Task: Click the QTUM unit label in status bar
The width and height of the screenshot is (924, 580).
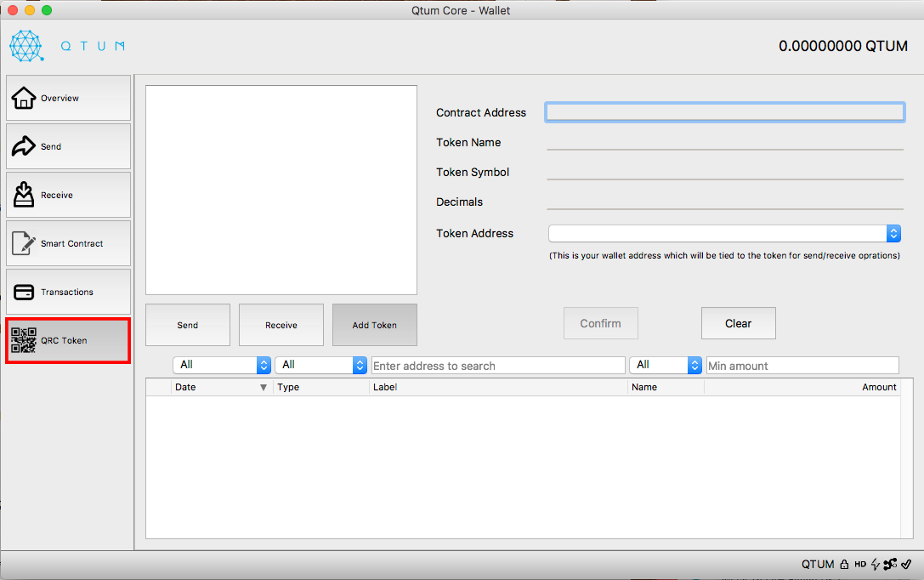Action: pyautogui.click(x=818, y=564)
